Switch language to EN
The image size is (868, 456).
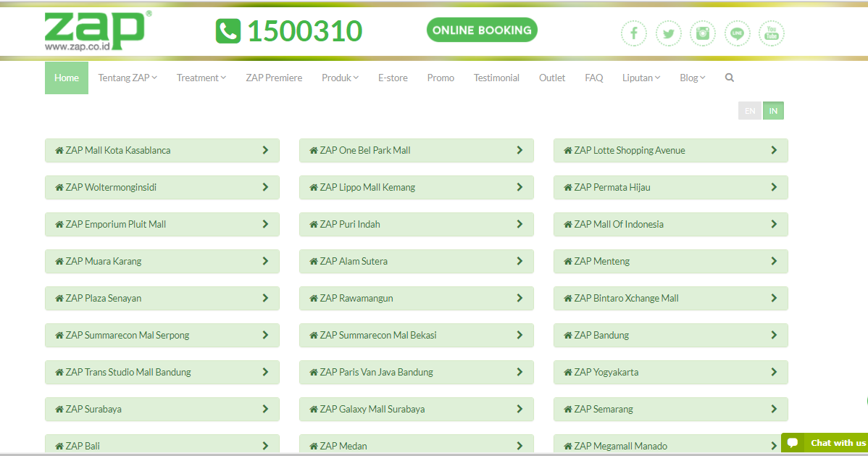point(750,111)
